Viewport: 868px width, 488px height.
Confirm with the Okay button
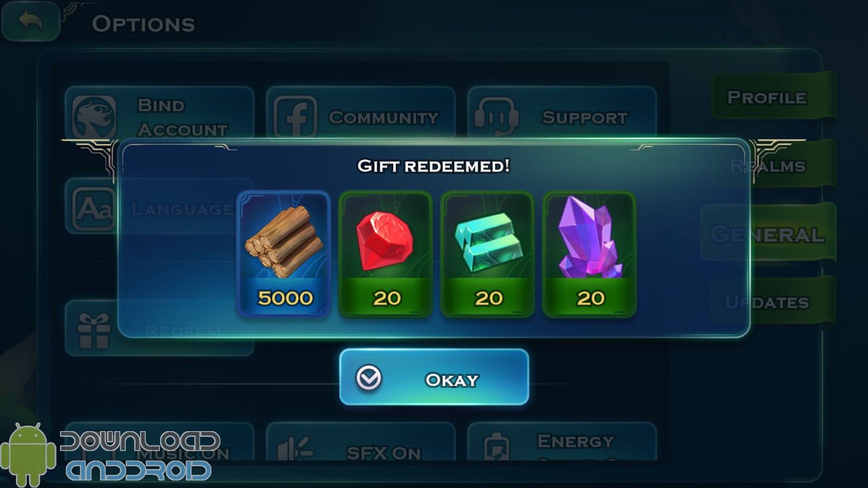pos(434,377)
